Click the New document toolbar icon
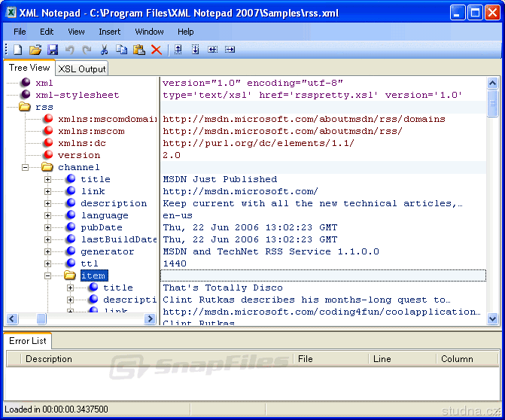505x420 pixels. (x=17, y=50)
